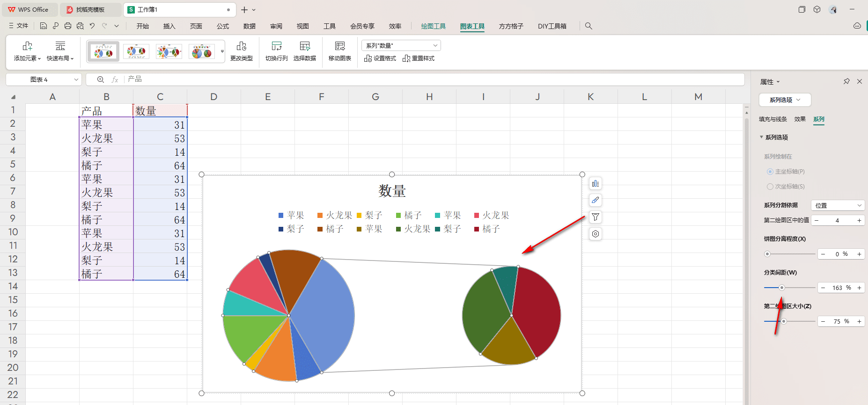Click the formula bar input field

[x=434, y=80]
